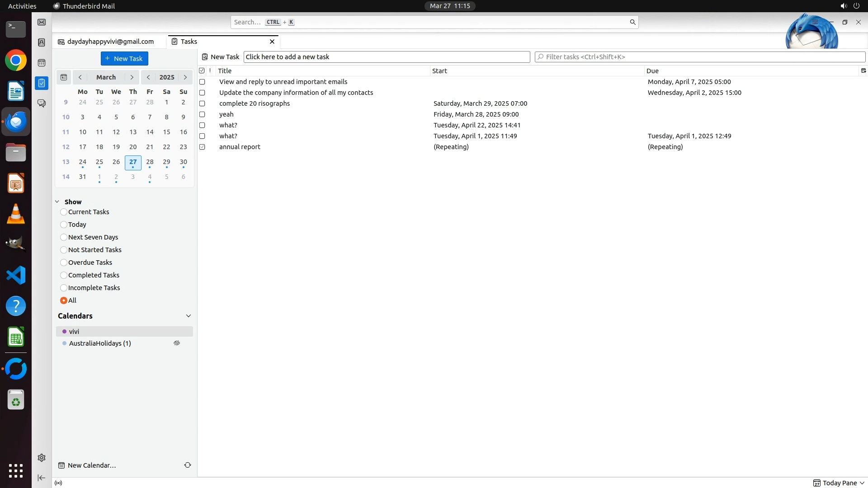Viewport: 868px width, 488px height.
Task: Mark 'complete 20 risographs' task checkbox
Action: click(202, 103)
